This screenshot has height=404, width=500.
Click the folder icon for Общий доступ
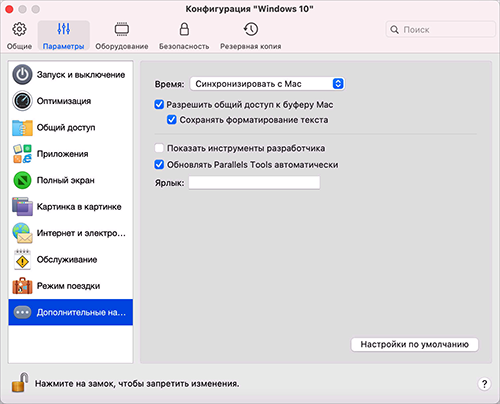click(22, 128)
